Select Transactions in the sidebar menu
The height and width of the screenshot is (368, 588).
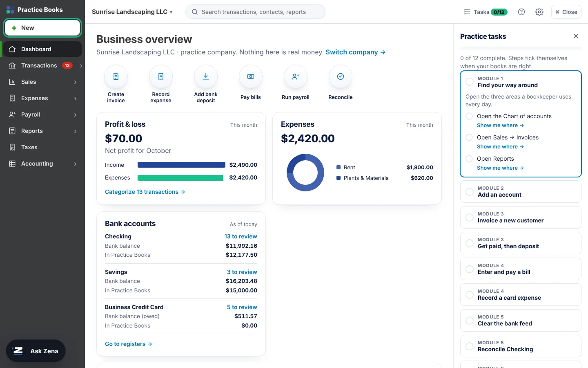point(42,65)
